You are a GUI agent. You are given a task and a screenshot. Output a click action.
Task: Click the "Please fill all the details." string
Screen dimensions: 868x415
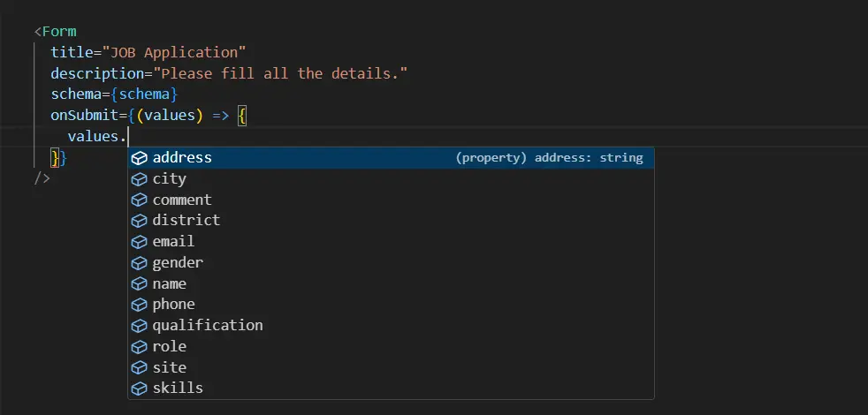click(280, 73)
